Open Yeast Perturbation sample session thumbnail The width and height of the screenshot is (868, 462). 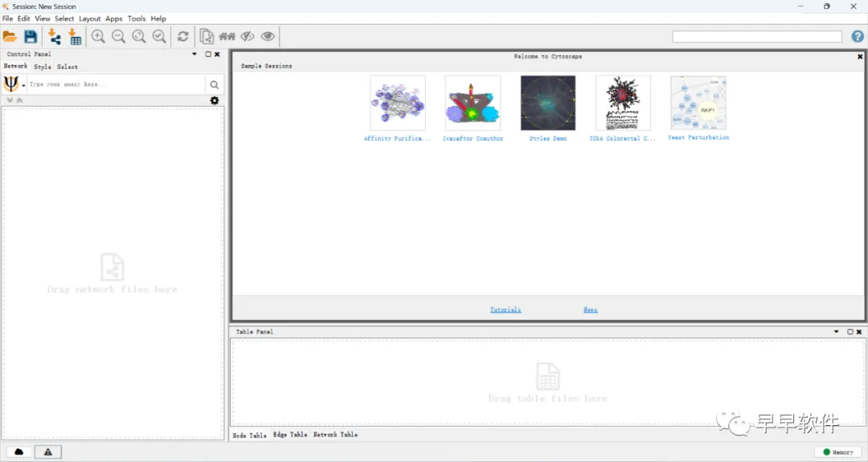pyautogui.click(x=698, y=102)
